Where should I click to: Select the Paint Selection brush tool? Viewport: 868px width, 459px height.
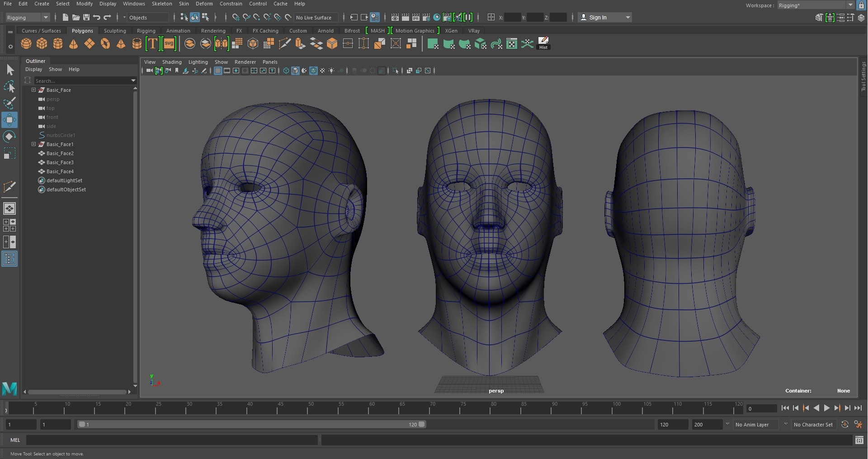point(9,103)
